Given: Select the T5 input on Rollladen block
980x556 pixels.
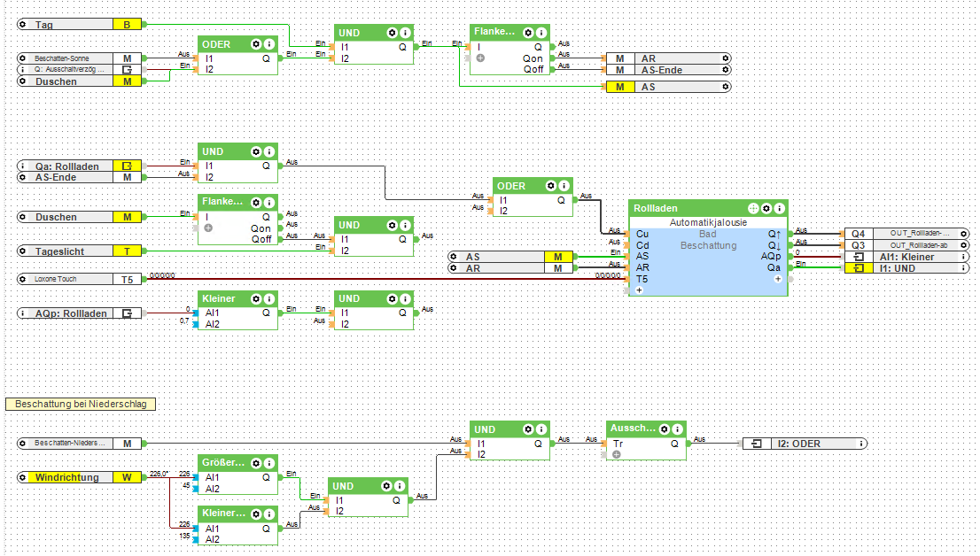Looking at the screenshot, I should tap(642, 279).
